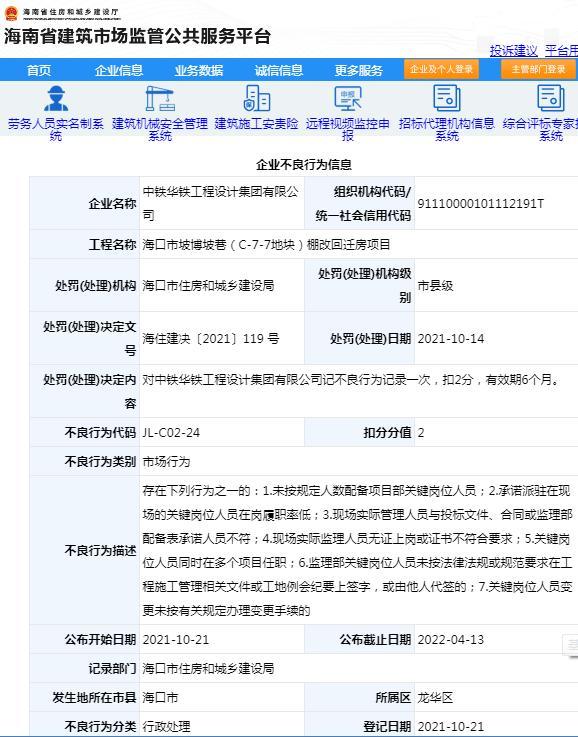Open the 更多服务 menu
The image size is (578, 737).
click(359, 70)
